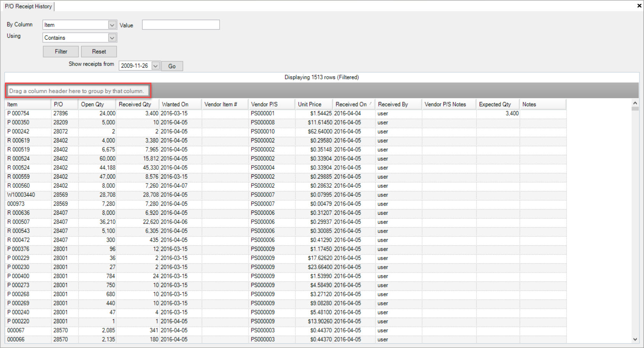
Task: Sort by the Open Qty column header
Action: click(97, 104)
